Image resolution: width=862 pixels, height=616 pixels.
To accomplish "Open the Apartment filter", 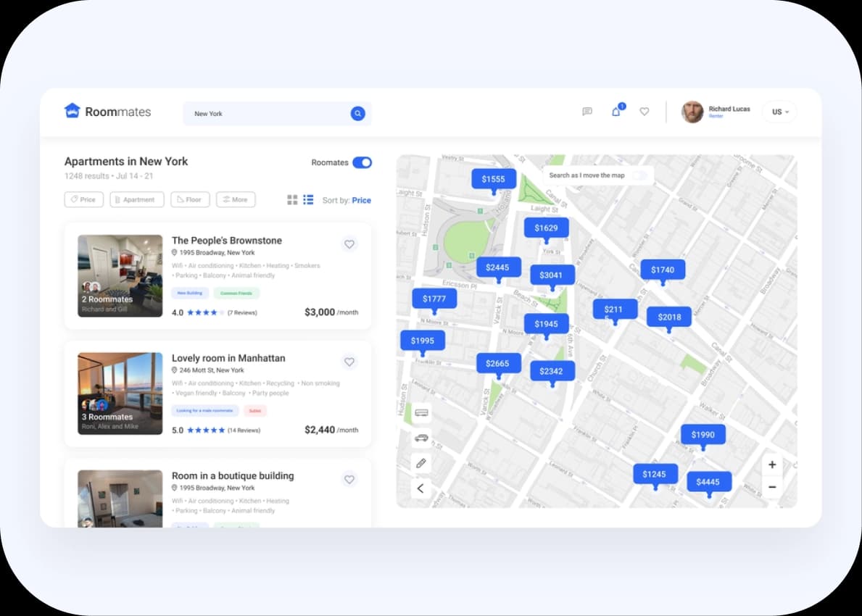I will pos(137,199).
